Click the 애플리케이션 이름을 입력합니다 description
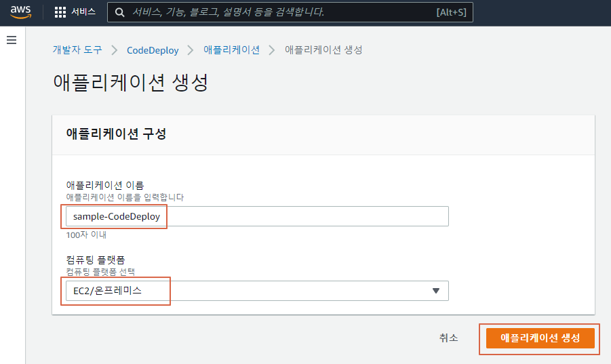Viewport: 611px width, 364px height. click(125, 197)
